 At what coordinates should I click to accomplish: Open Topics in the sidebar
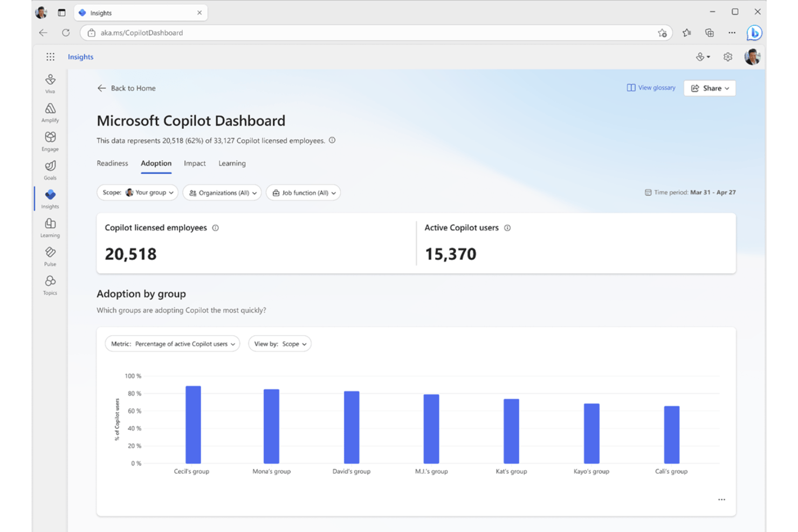(x=50, y=285)
